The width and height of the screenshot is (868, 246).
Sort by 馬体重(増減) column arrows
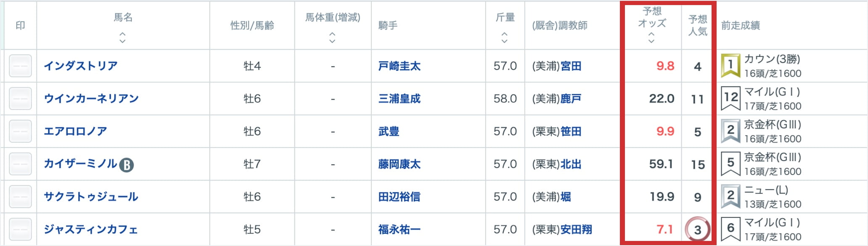coord(332,37)
